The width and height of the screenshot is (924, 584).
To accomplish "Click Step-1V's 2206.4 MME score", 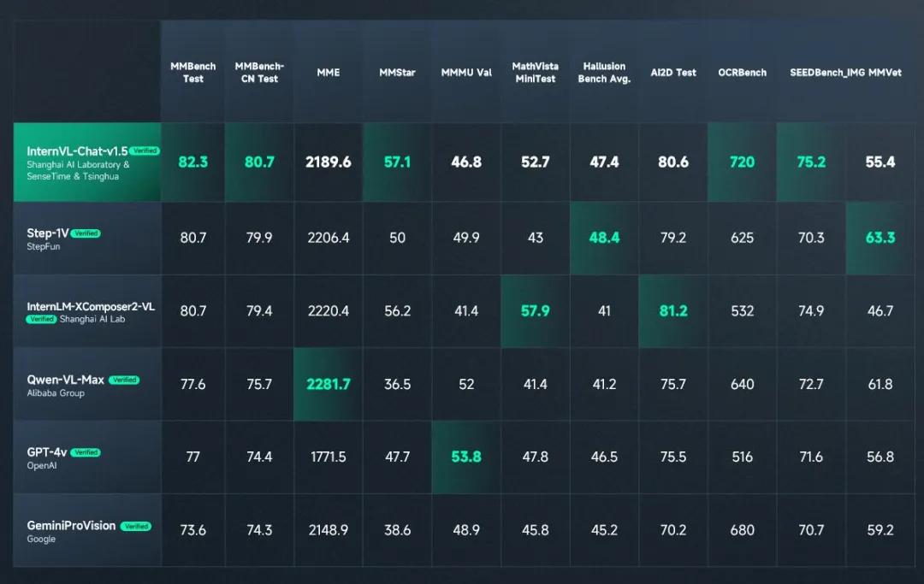I will (329, 238).
